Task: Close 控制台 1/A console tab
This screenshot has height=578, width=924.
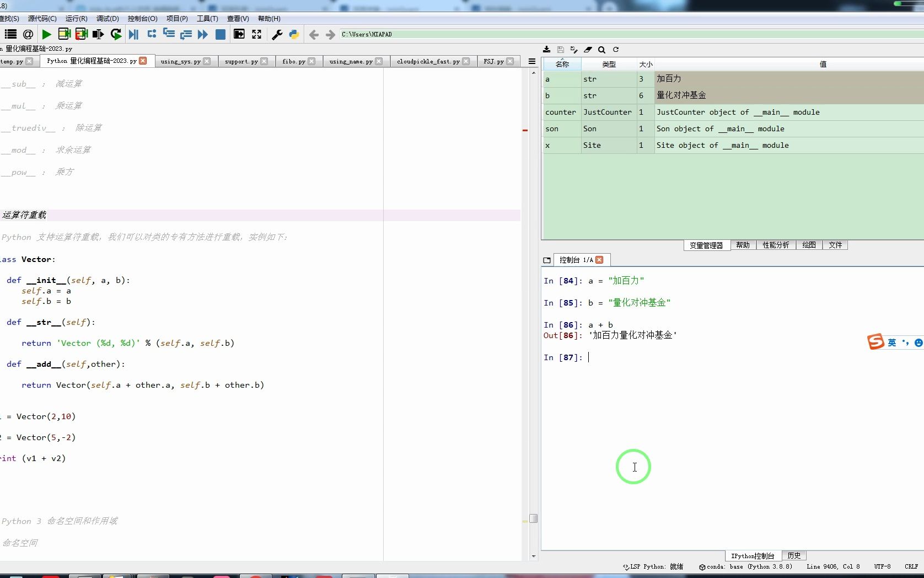Action: click(x=600, y=260)
